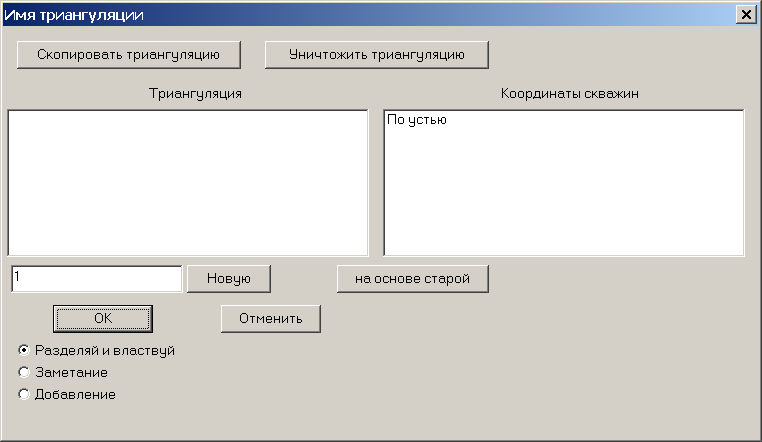Click the 'Уничтожить триангуляцию' button
762x442 pixels.
[377, 55]
